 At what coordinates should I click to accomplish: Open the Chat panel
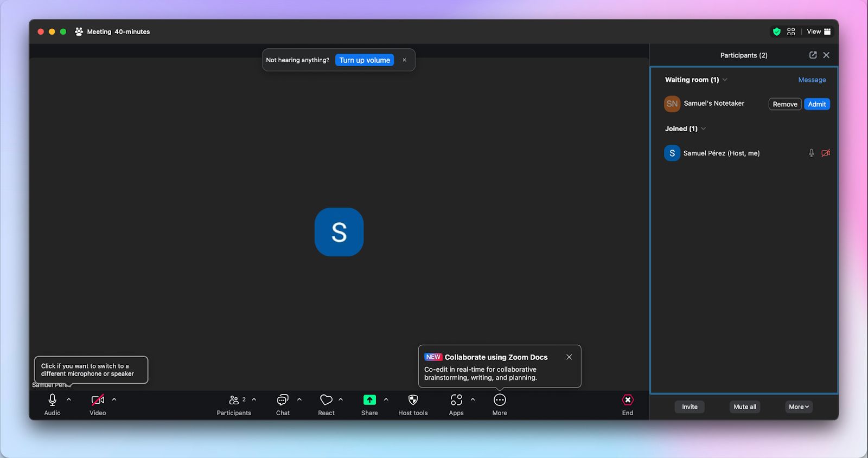coord(283,405)
